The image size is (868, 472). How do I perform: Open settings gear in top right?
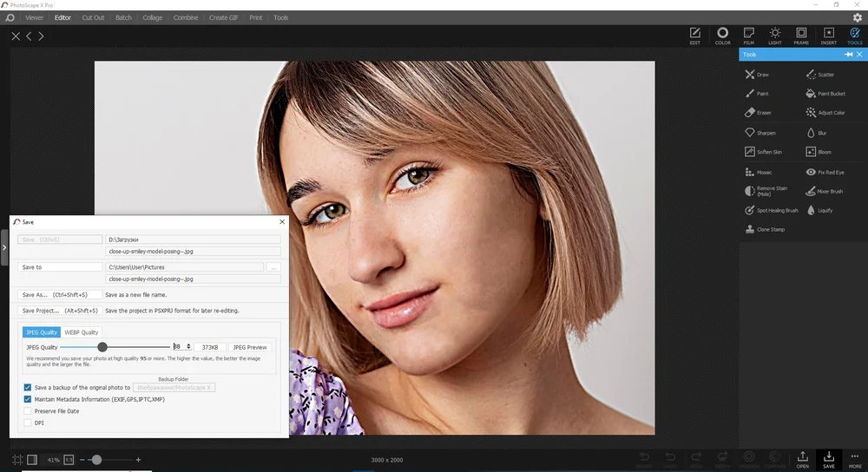point(858,17)
